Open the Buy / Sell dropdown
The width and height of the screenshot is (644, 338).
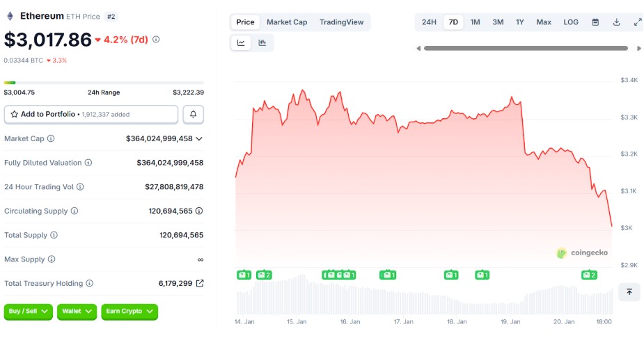click(29, 312)
